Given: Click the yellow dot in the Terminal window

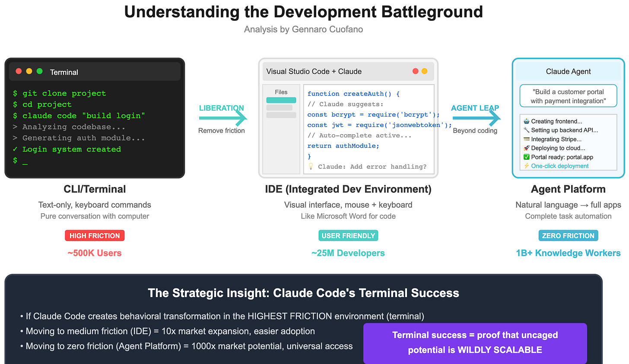Looking at the screenshot, I should (29, 71).
